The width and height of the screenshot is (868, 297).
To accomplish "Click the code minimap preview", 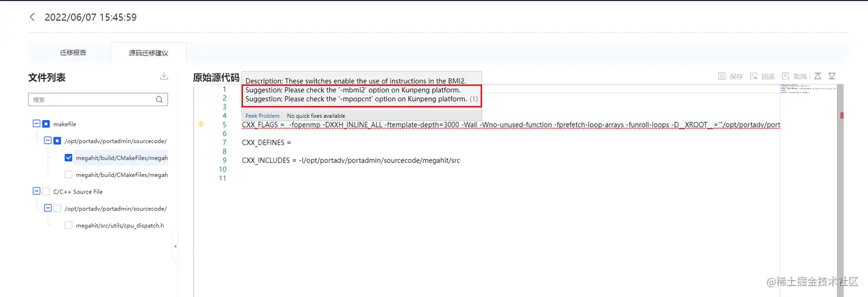I will 808,89.
